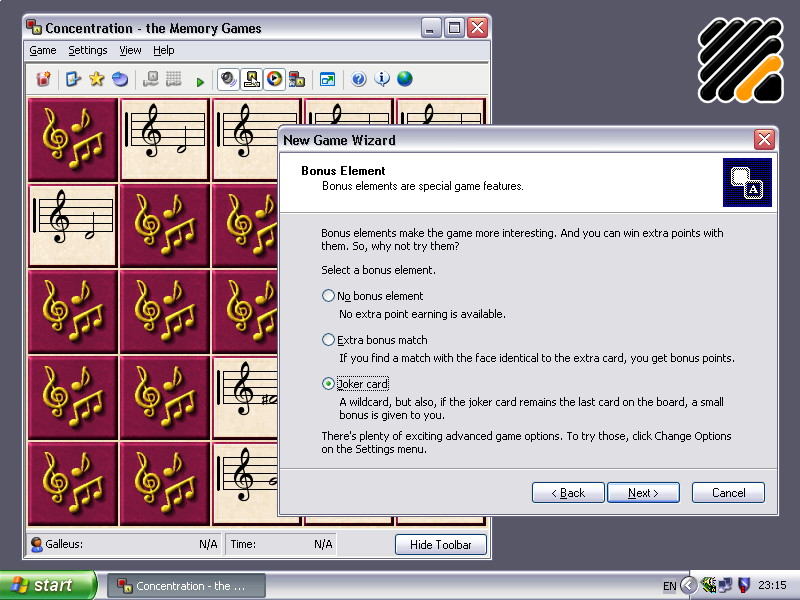
Task: Click the new game icon in toolbar
Action: (43, 79)
